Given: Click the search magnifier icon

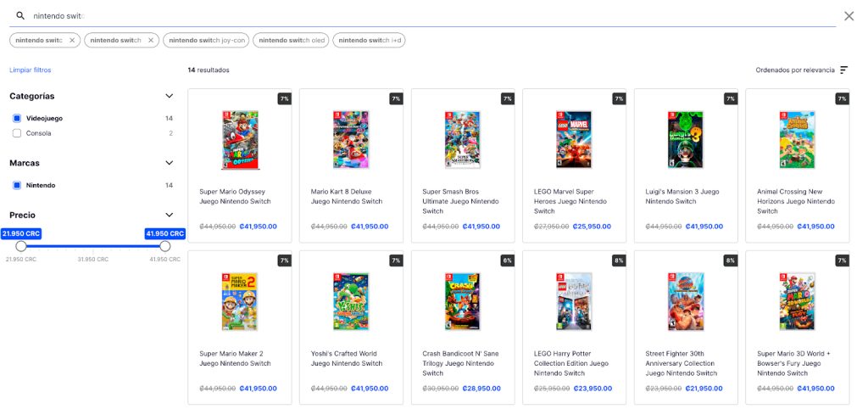Looking at the screenshot, I should 20,15.
